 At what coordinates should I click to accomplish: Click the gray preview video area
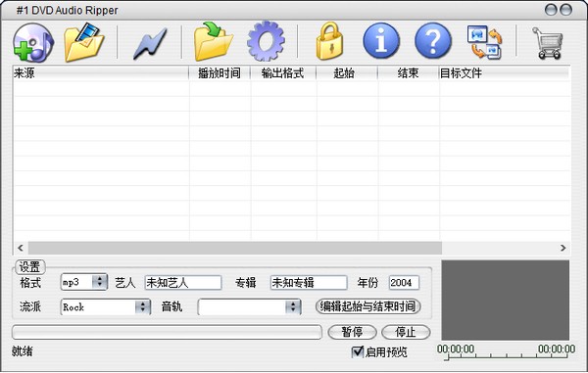click(506, 301)
